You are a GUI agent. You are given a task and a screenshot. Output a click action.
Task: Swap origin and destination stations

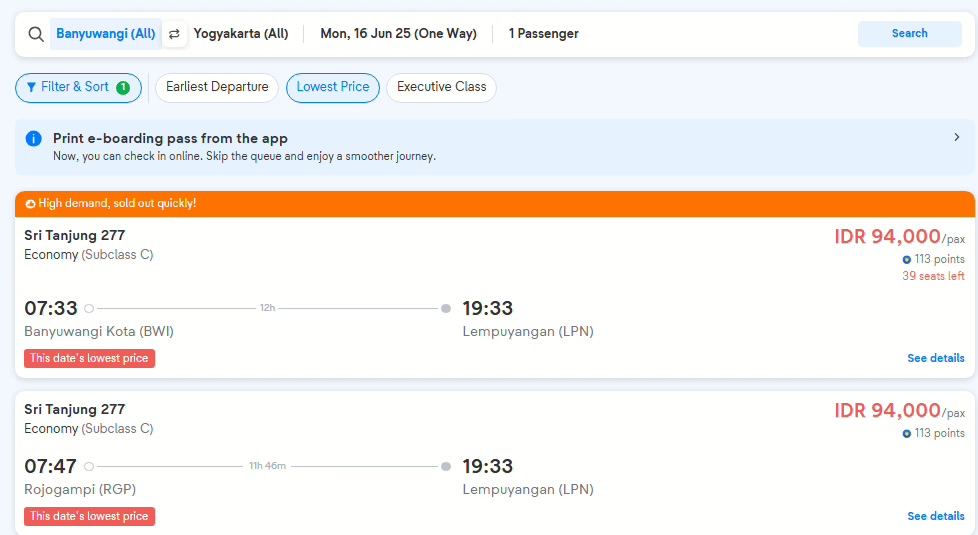click(175, 34)
